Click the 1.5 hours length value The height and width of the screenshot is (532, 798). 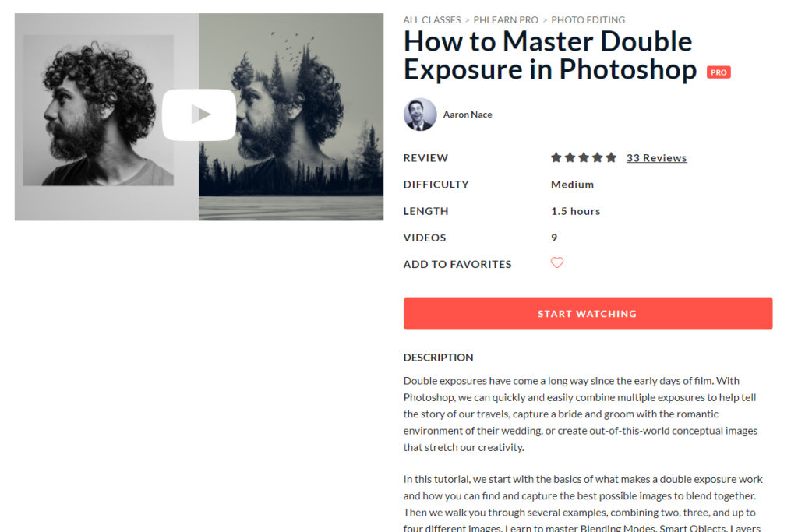click(x=576, y=211)
